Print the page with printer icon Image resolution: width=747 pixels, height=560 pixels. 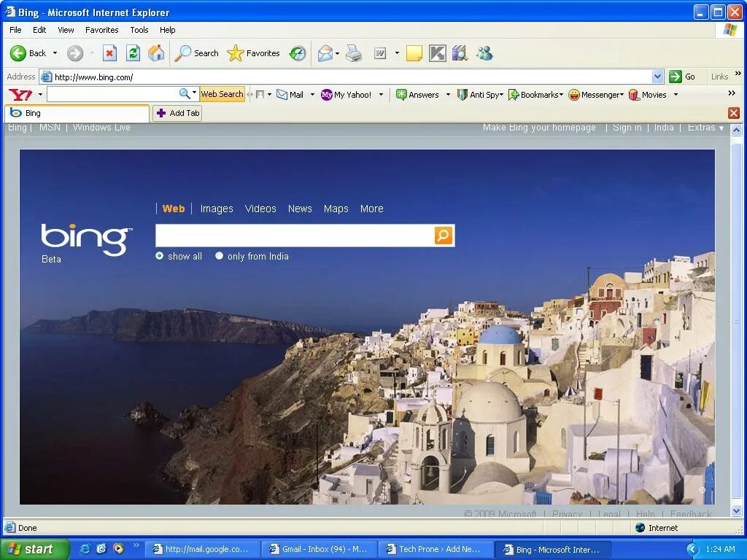coord(354,53)
